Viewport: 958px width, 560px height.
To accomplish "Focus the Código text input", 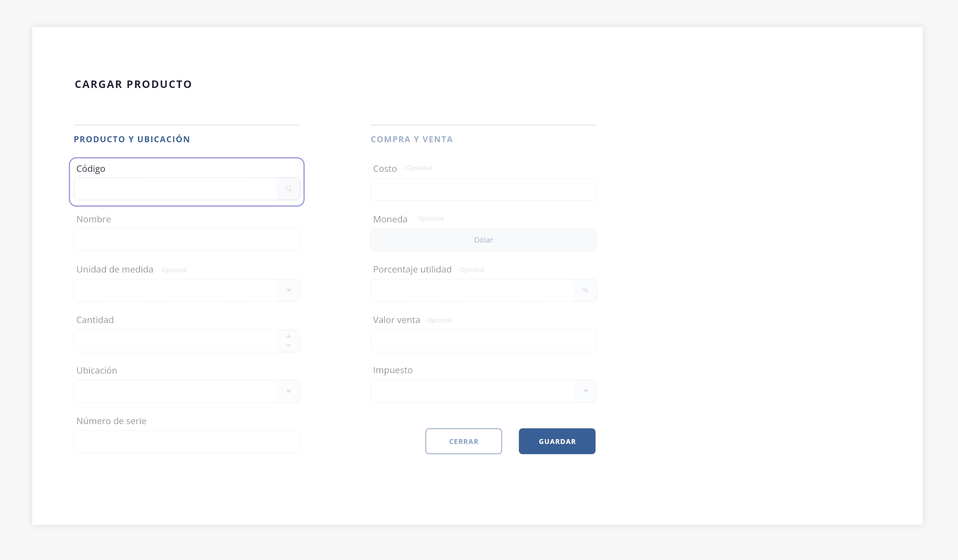I will 175,189.
